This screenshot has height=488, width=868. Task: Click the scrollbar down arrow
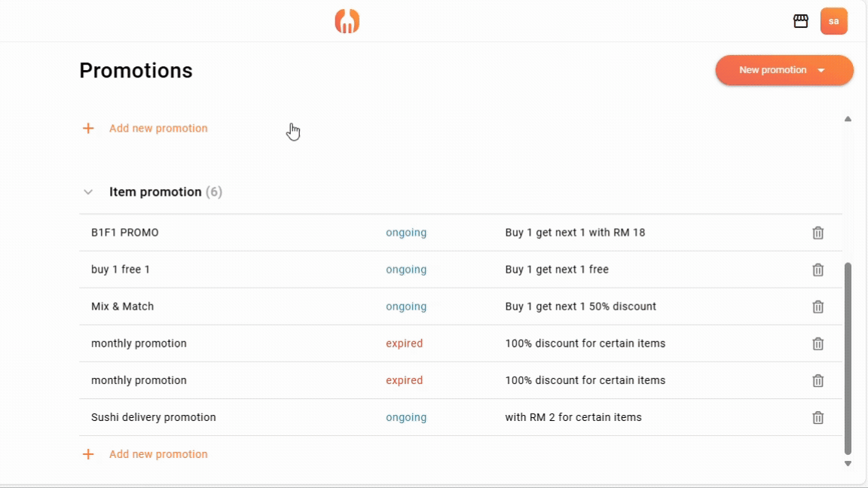[848, 464]
